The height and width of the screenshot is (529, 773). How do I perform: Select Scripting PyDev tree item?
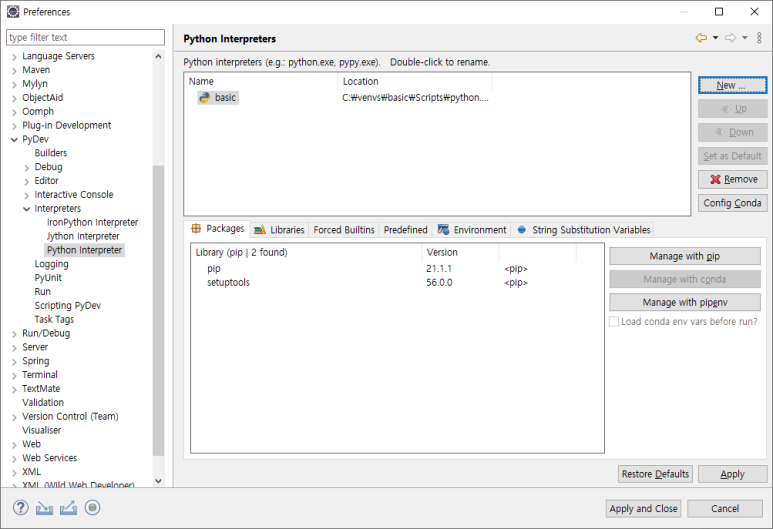[x=68, y=306]
